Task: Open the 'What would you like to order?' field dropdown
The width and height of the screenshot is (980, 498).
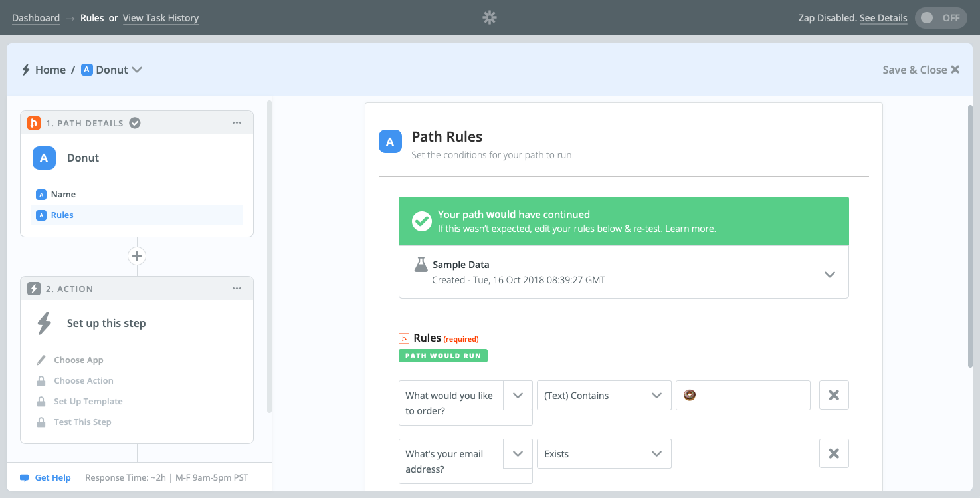Action: 518,396
